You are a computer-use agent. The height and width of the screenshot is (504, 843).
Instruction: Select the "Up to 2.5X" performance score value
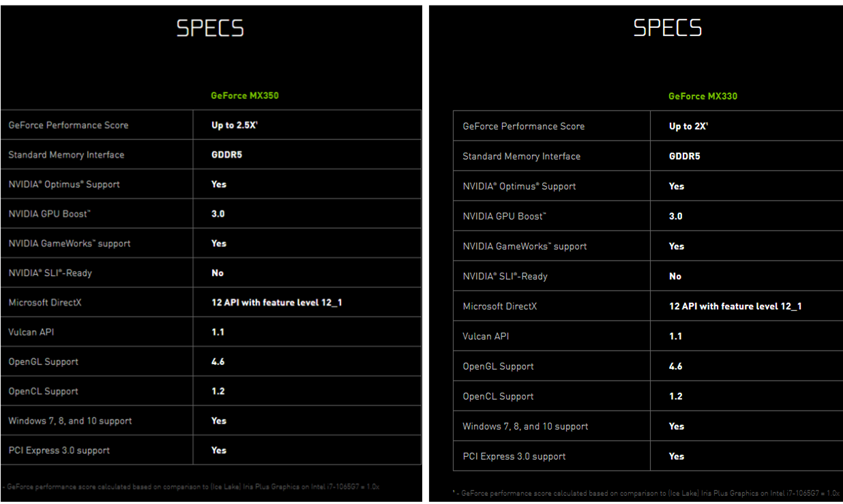pos(234,125)
